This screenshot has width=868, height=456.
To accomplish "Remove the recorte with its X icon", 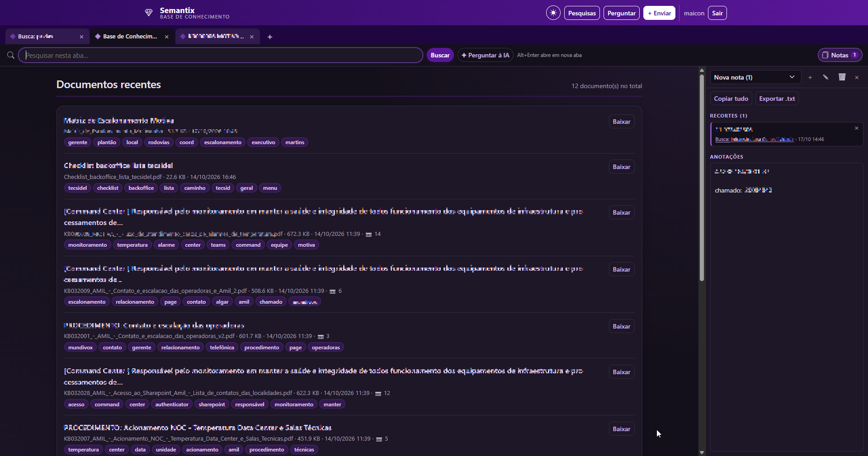I will (x=856, y=128).
